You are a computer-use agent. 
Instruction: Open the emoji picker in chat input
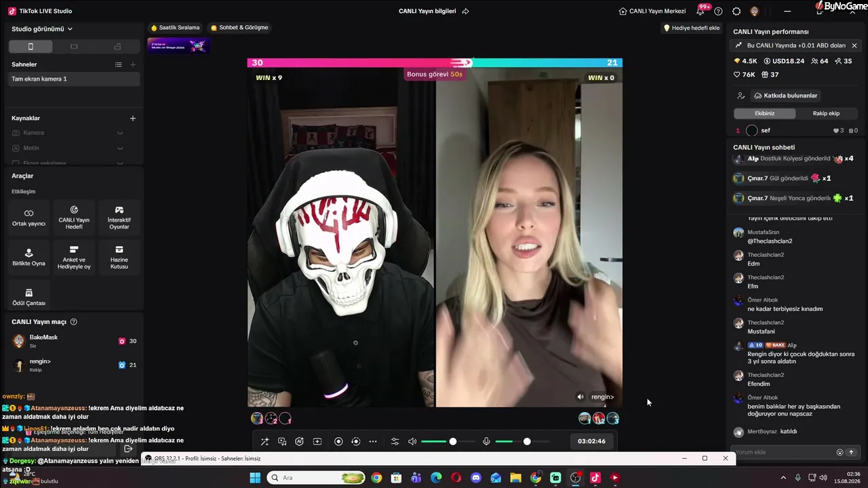840,452
